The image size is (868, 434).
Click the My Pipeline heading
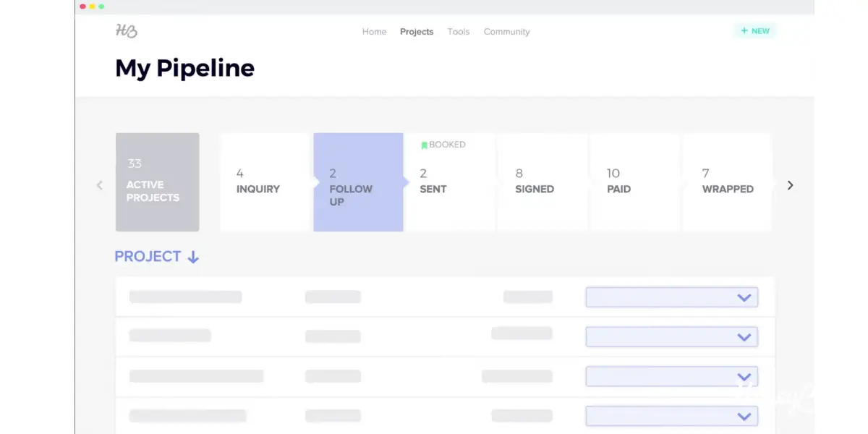coord(185,69)
